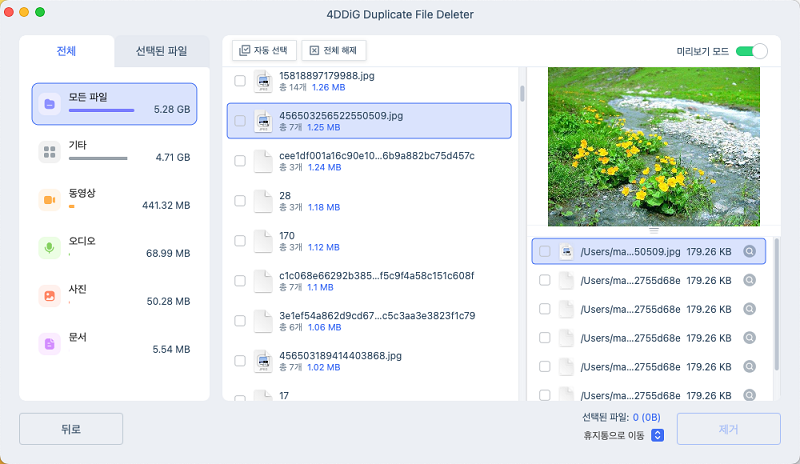
Task: Click the 모든 파일 folder icon
Action: 49,104
